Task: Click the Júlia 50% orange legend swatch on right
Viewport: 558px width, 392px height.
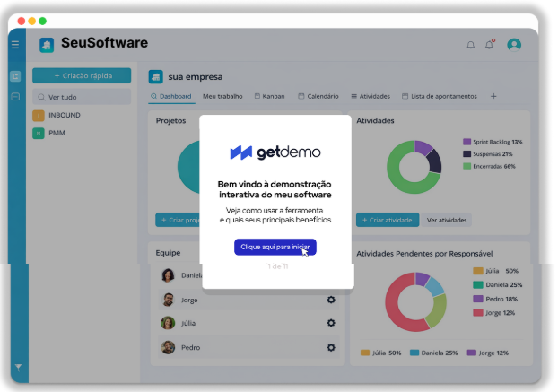Action: pyautogui.click(x=478, y=271)
